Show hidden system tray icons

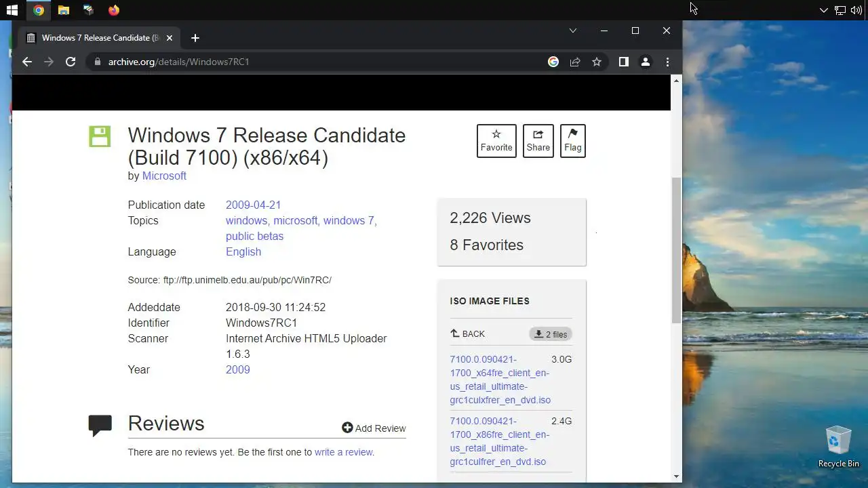coord(823,10)
